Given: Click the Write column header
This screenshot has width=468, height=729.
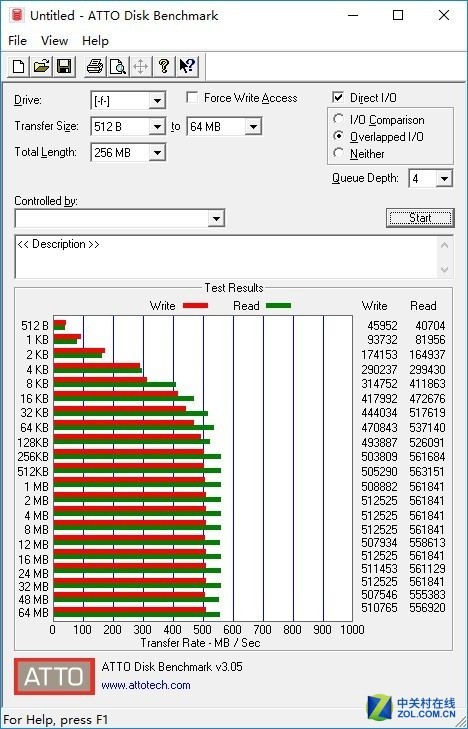Looking at the screenshot, I should [x=375, y=306].
